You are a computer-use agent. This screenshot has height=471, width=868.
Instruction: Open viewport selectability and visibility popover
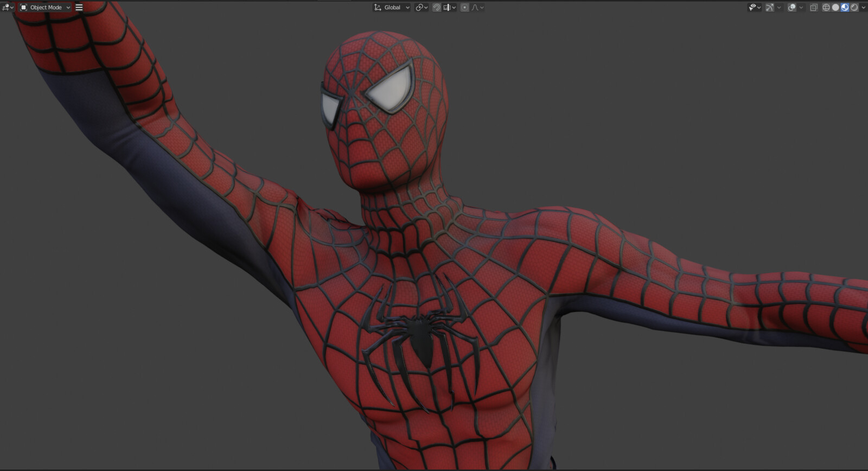755,8
